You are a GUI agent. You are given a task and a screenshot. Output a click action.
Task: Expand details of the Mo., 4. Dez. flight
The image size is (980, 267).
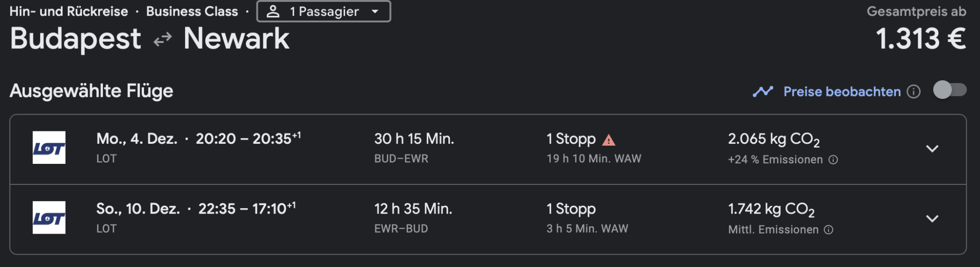(932, 149)
